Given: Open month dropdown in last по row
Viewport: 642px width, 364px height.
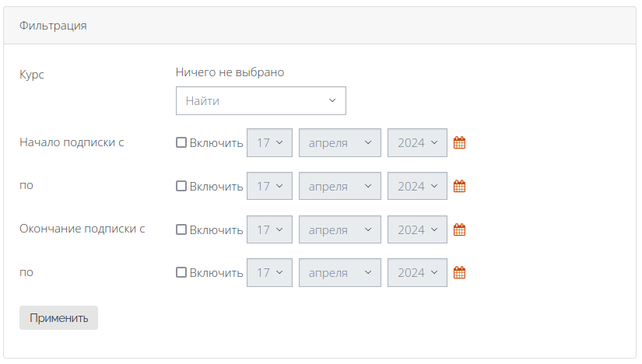Looking at the screenshot, I should point(340,272).
